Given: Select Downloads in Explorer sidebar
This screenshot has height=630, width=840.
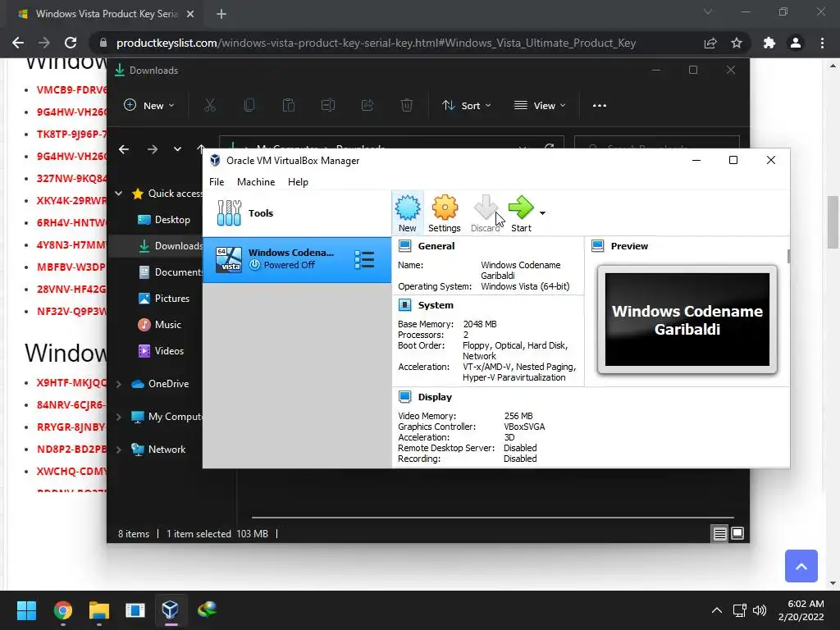Looking at the screenshot, I should [171, 246].
